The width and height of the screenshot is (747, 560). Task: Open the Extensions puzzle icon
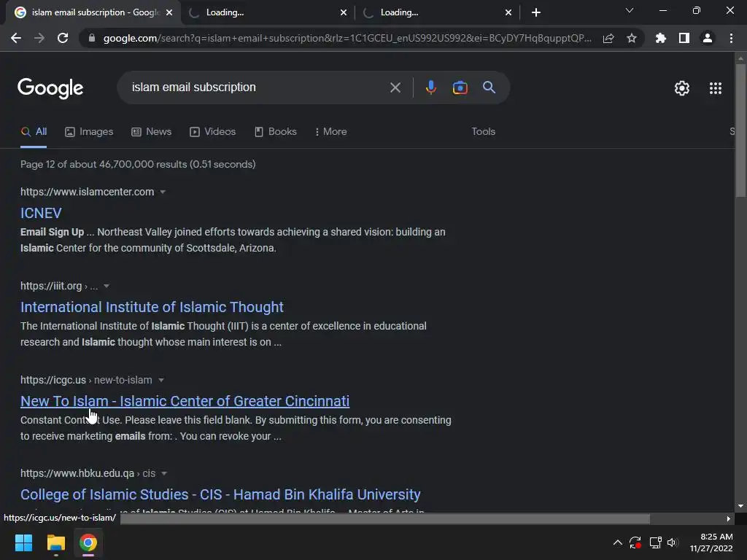(661, 38)
